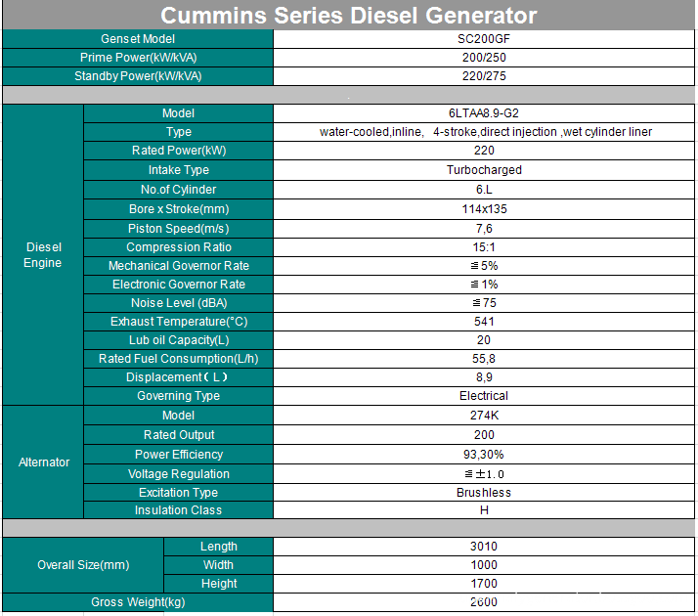Screen dimensions: 698x616
Task: Select the '541' exhaust temperature value
Action: (484, 322)
